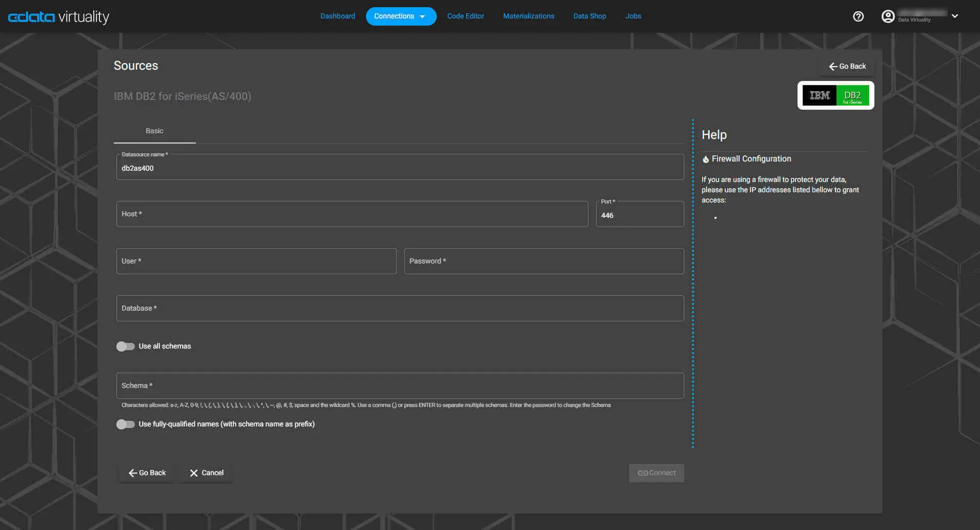Click the user account avatar icon
The height and width of the screenshot is (530, 980).
888,16
